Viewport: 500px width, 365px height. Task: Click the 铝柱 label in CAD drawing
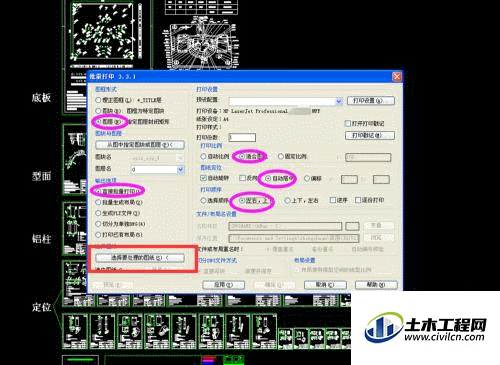tap(42, 239)
